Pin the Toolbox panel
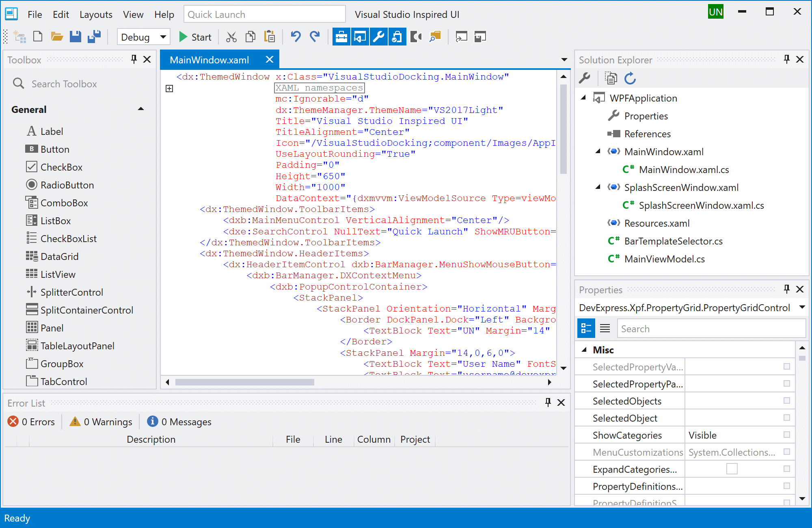Image resolution: width=812 pixels, height=528 pixels. 134,60
